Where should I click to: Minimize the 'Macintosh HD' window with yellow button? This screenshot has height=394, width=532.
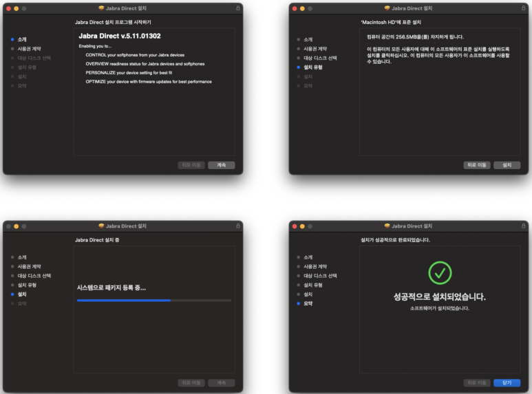pos(302,8)
